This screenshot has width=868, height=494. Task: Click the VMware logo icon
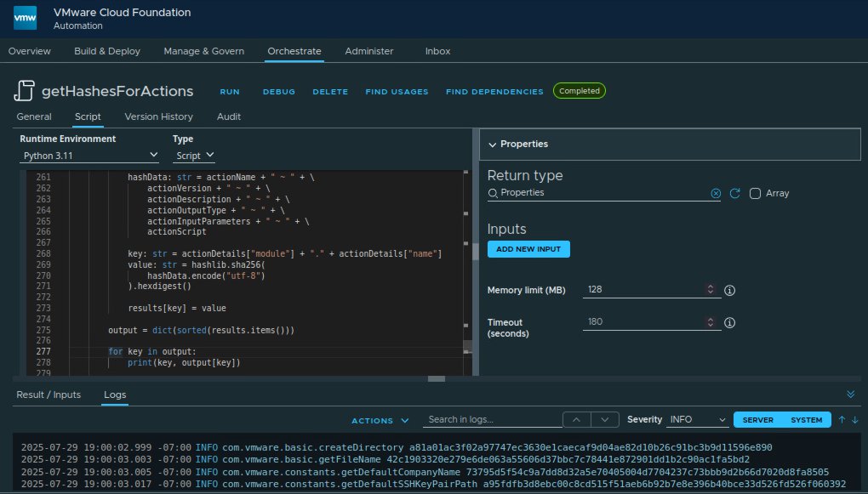pyautogui.click(x=25, y=18)
